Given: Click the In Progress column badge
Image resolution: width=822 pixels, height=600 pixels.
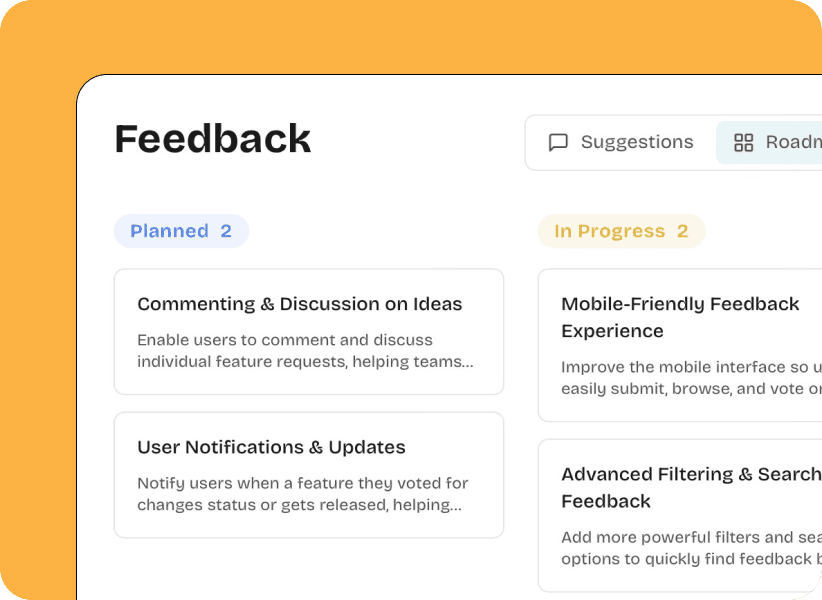Looking at the screenshot, I should coord(620,231).
